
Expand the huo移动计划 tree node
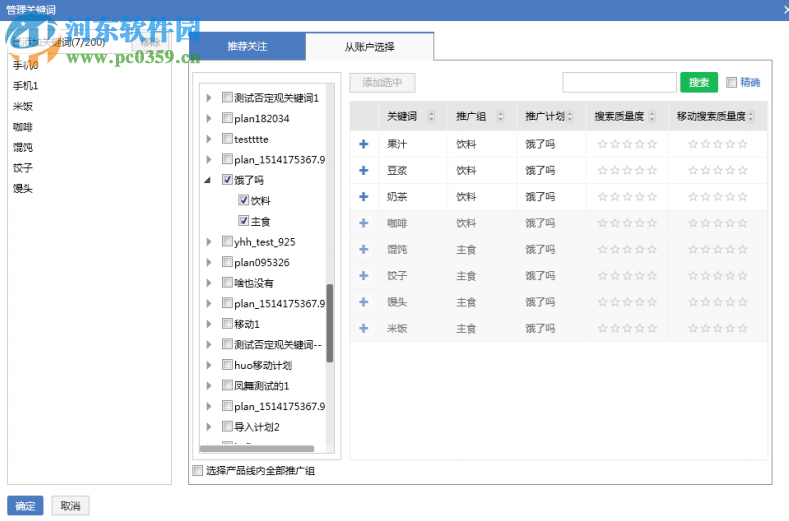point(209,365)
